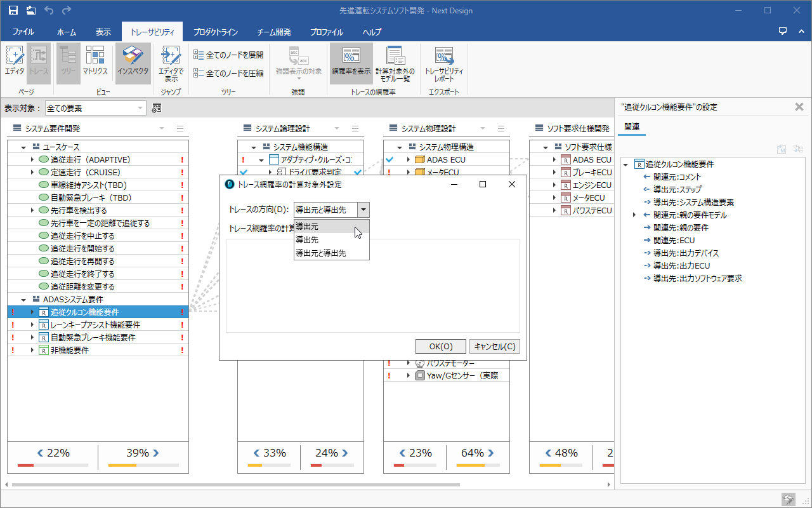Expand 関連元:親の要件モデル in inspector
This screenshot has width=812, height=508.
634,215
